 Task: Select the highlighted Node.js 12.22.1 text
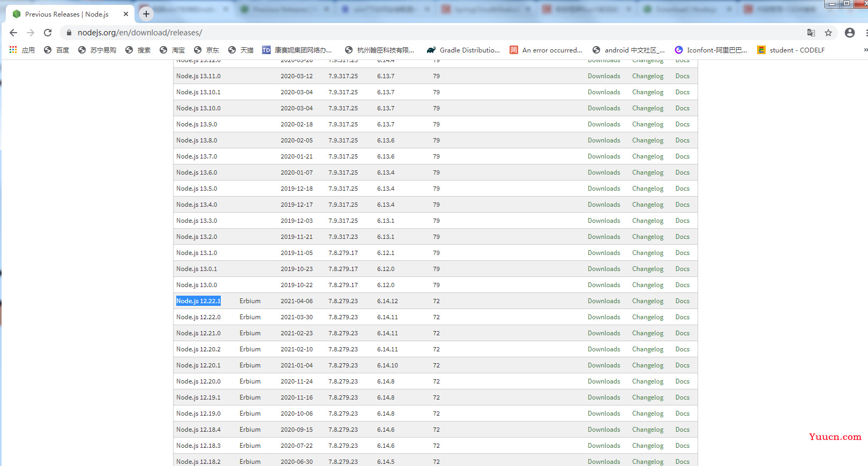pyautogui.click(x=198, y=301)
